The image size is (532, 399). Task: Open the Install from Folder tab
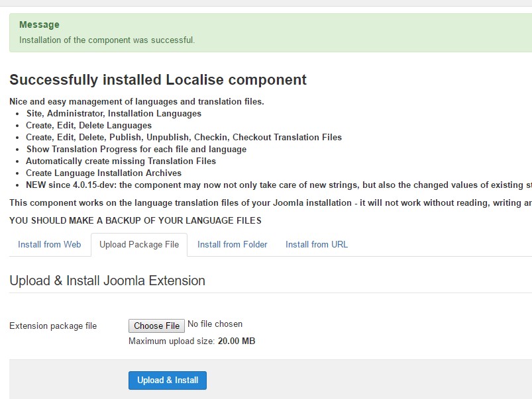pyautogui.click(x=233, y=244)
